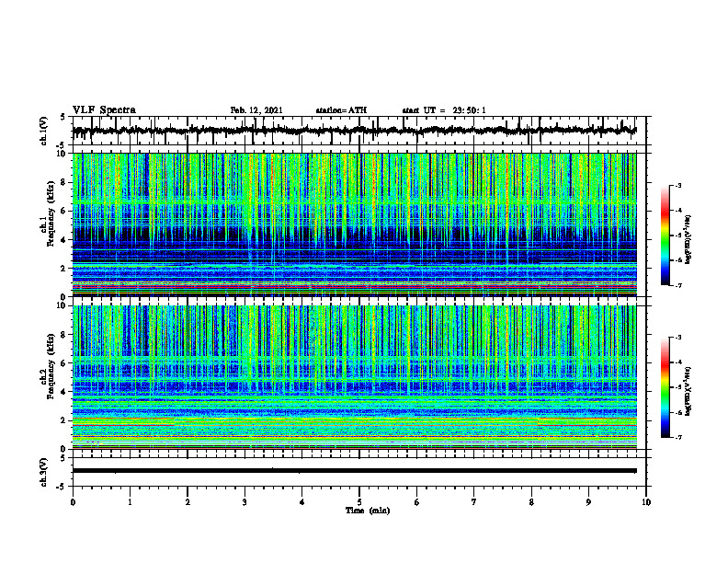Click time axis tick label "10" at right end
The width and height of the screenshot is (728, 563).
(x=646, y=502)
